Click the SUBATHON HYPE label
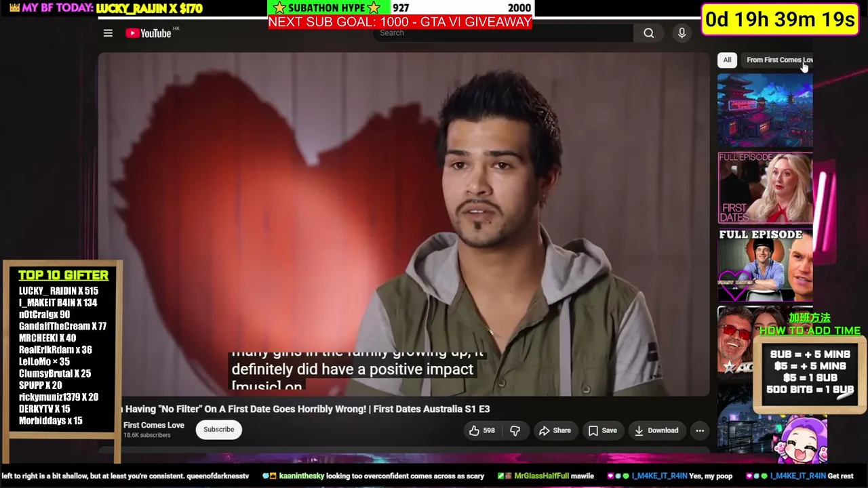 328,8
